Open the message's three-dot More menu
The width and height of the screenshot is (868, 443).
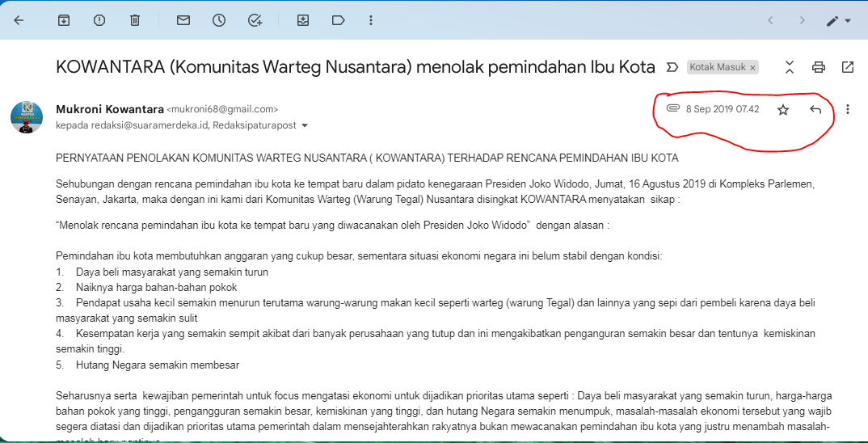pos(848,110)
